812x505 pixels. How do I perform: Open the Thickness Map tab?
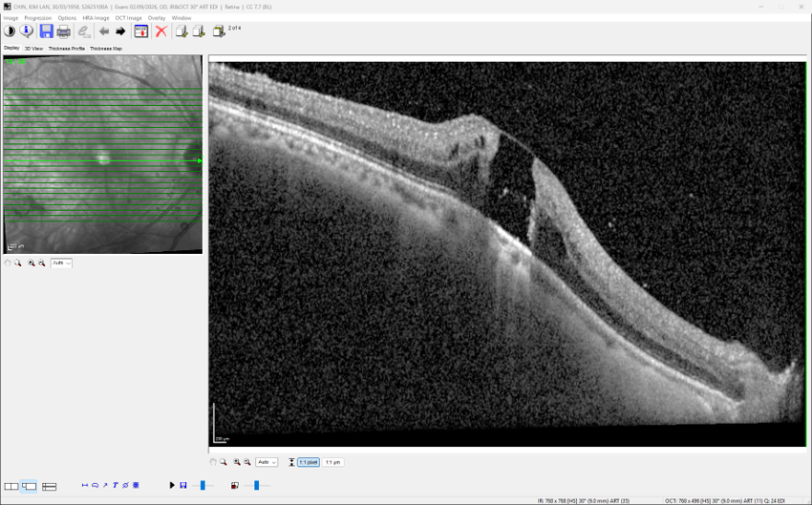[x=106, y=48]
